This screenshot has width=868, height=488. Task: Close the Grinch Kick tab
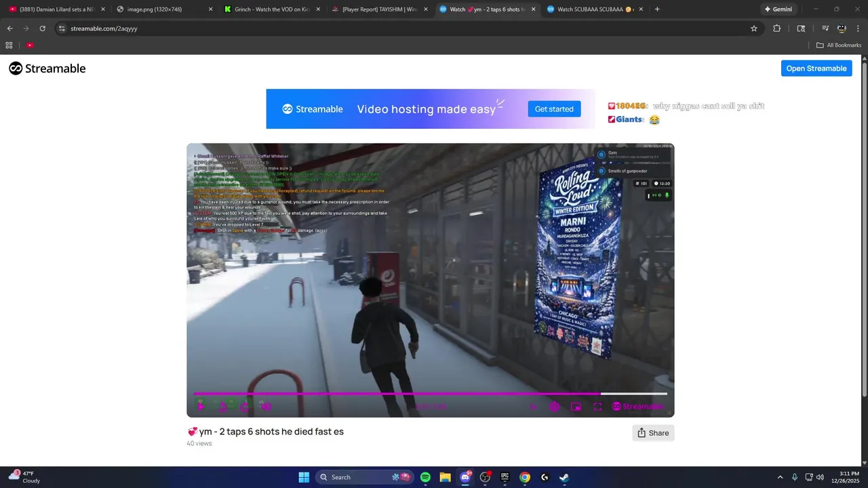pos(318,9)
